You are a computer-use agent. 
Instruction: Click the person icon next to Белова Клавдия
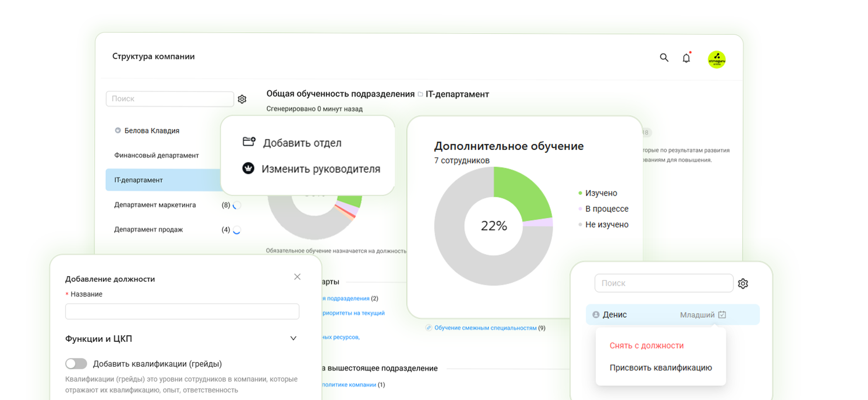pos(118,131)
